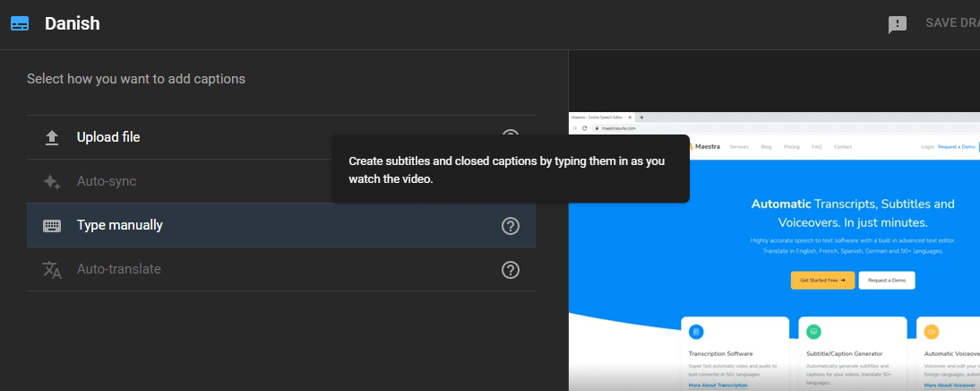Click the blue subtitles icon beside Danish
980x391 pixels.
click(x=20, y=24)
